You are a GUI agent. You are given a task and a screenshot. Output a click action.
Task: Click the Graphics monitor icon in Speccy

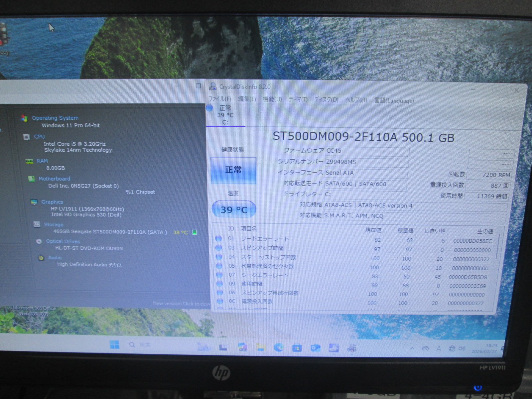point(34,202)
